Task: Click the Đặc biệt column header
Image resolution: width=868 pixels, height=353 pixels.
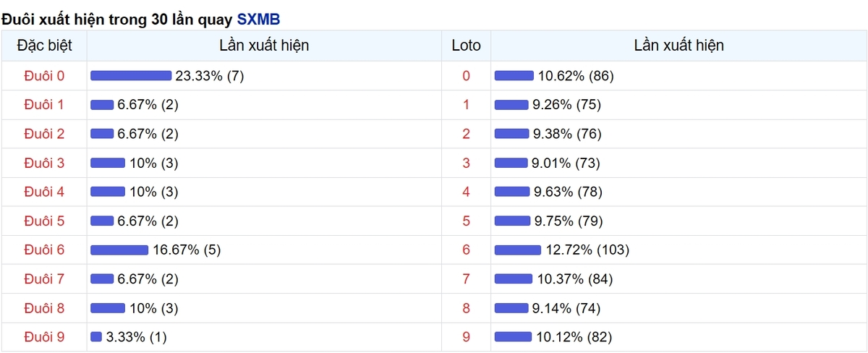Action: pyautogui.click(x=44, y=46)
